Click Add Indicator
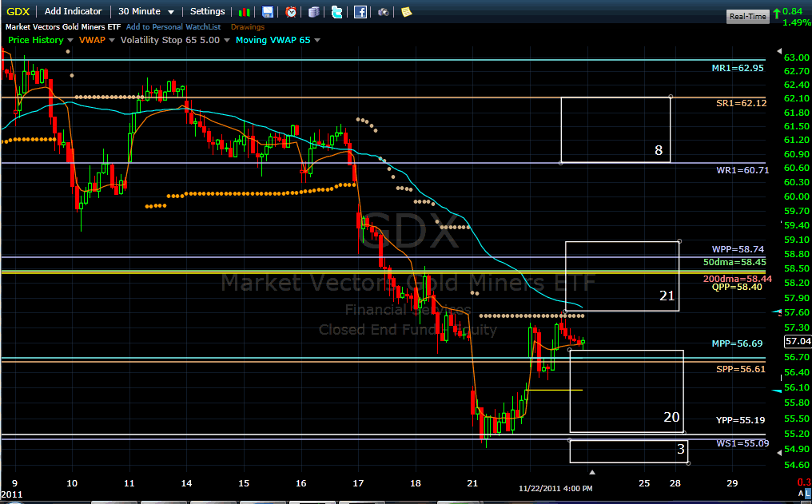The image size is (812, 504). click(73, 11)
